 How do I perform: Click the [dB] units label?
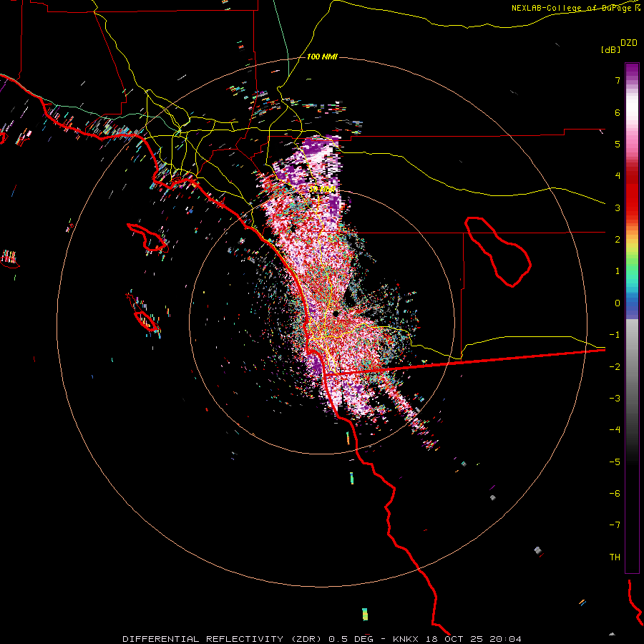[x=611, y=49]
